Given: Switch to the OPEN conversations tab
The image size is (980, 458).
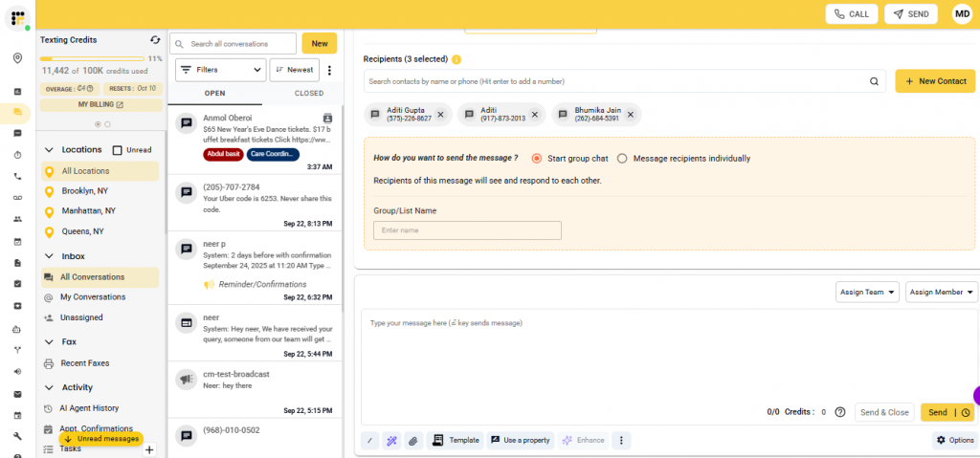Looking at the screenshot, I should [215, 94].
